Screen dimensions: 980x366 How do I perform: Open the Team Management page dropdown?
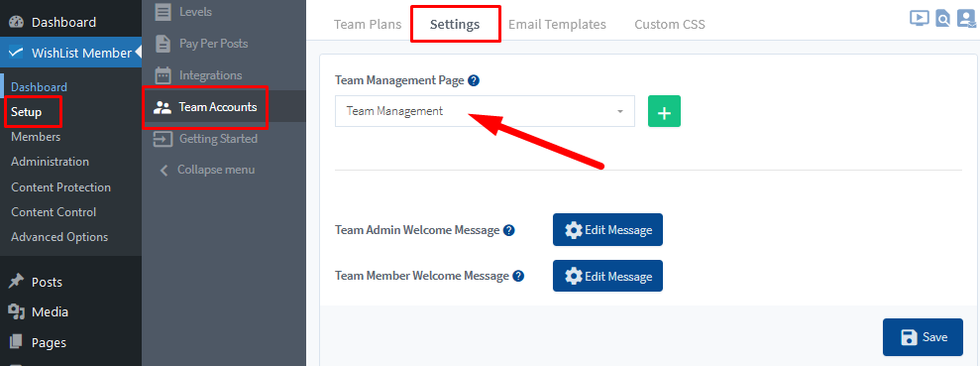pyautogui.click(x=485, y=111)
